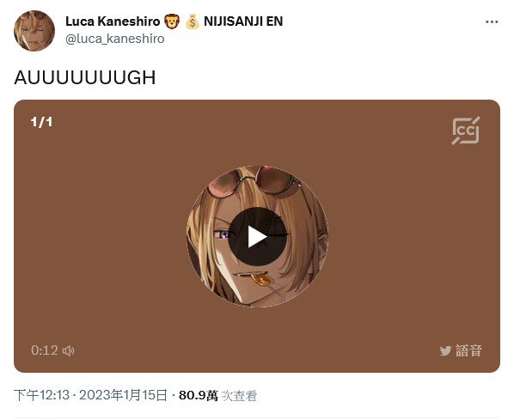Click the AUUUUUUUGH tweet text
This screenshot has width=514, height=420.
pos(84,77)
